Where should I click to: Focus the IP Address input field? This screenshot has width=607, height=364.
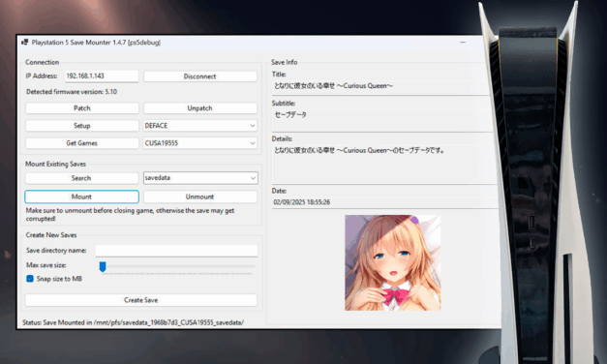click(x=102, y=76)
